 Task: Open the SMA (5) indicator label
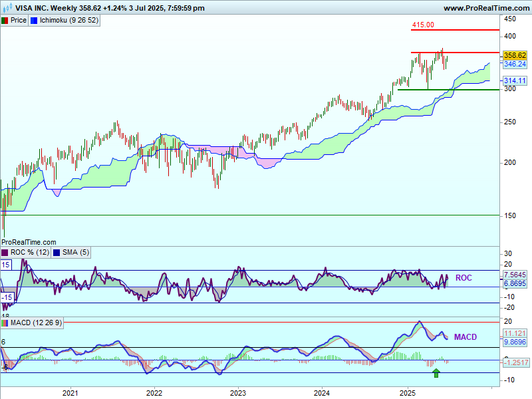coord(76,252)
